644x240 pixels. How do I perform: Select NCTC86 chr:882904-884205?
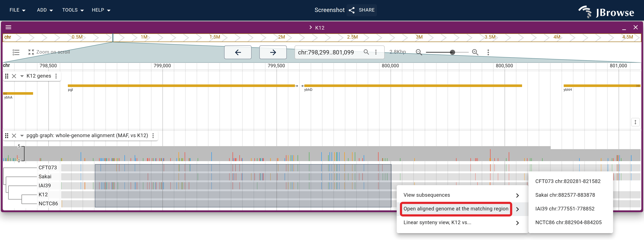tap(571, 223)
